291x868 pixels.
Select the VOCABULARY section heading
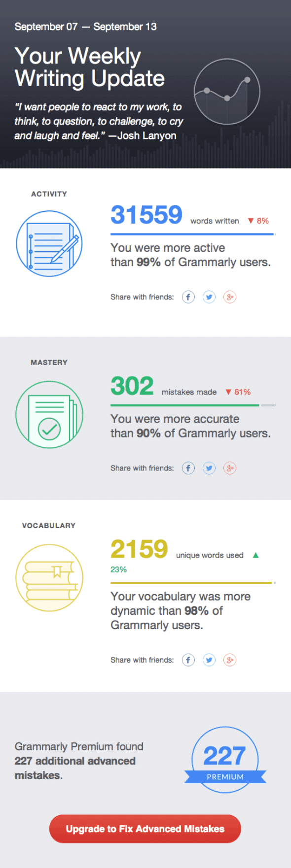pyautogui.click(x=48, y=525)
